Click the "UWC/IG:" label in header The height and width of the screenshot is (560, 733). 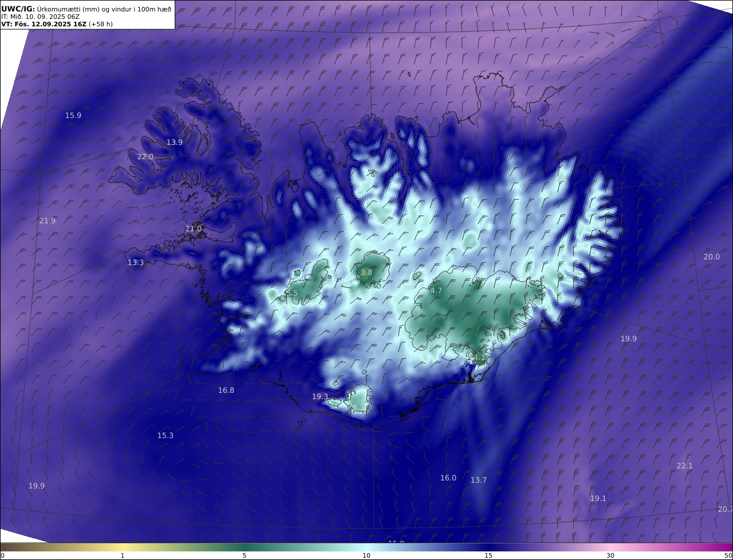pyautogui.click(x=18, y=9)
